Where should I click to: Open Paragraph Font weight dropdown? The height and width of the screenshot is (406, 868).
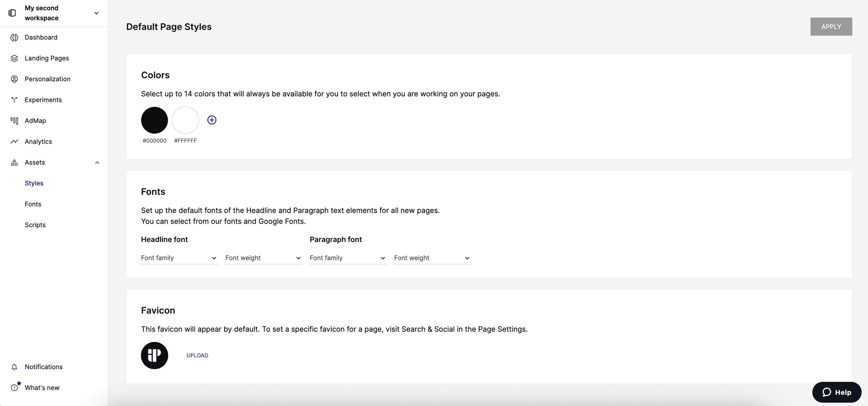tap(432, 258)
